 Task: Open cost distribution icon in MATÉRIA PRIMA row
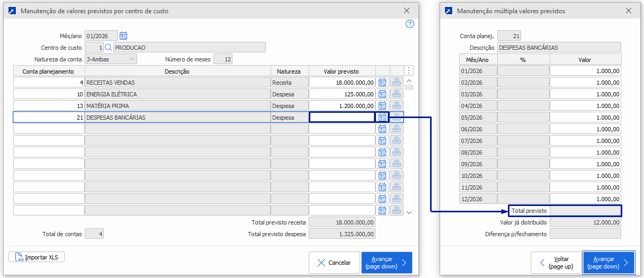click(397, 106)
